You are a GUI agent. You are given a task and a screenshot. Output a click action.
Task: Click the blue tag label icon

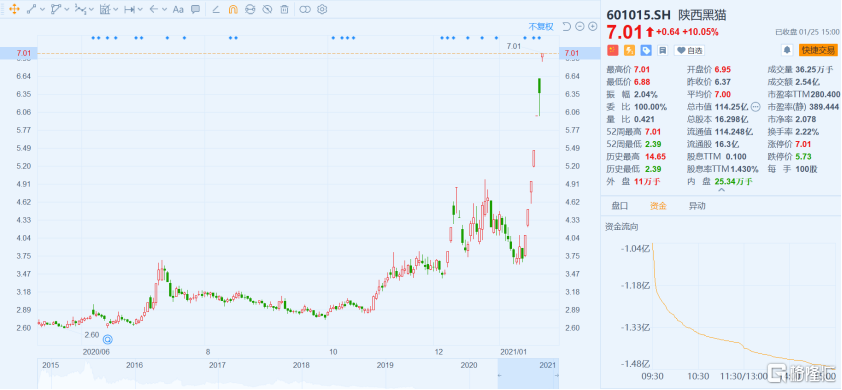[x=647, y=50]
